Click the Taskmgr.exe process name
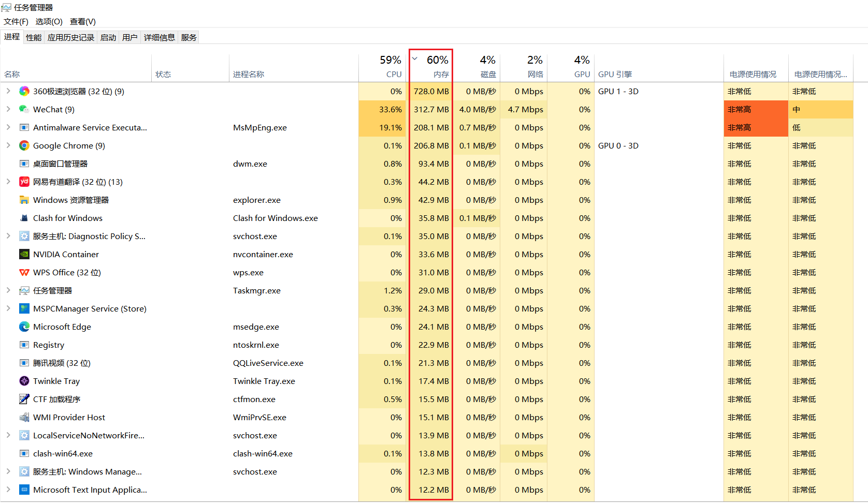Viewport: 868px width, 503px height. [x=257, y=291]
